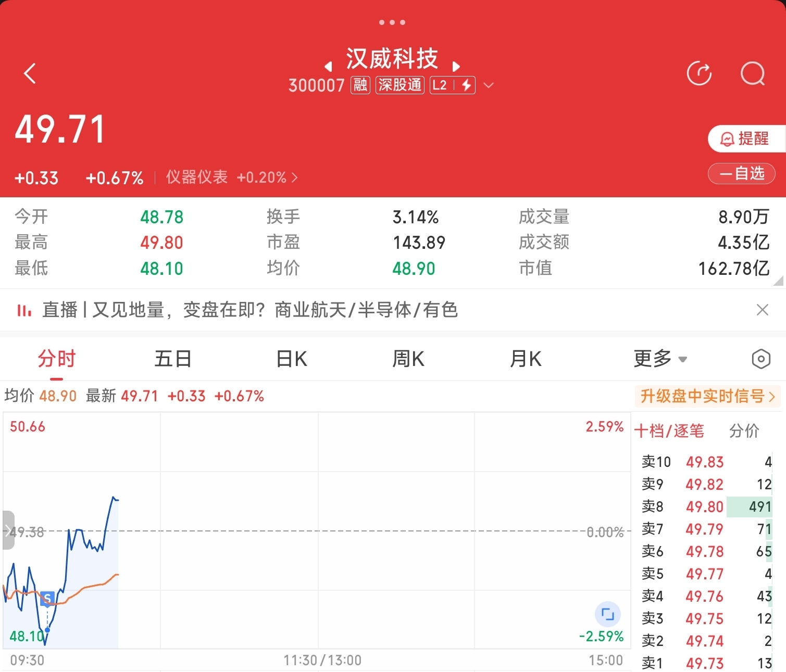Tap the S sell marker on chart

(47, 598)
